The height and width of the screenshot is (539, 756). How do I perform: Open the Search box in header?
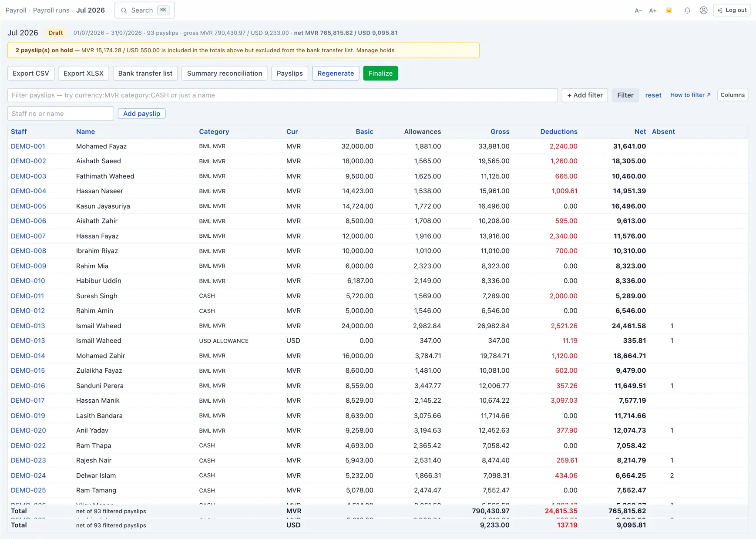(144, 10)
